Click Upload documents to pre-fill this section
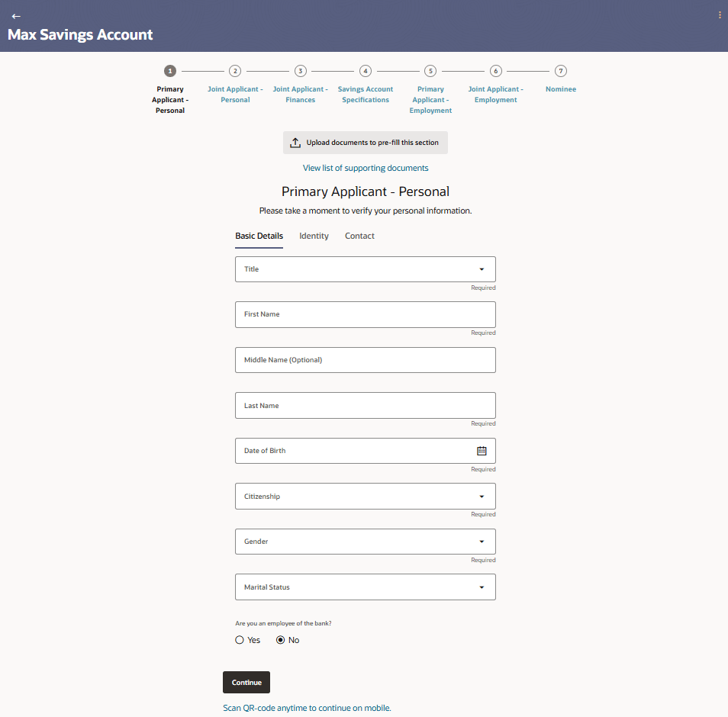 coord(366,143)
